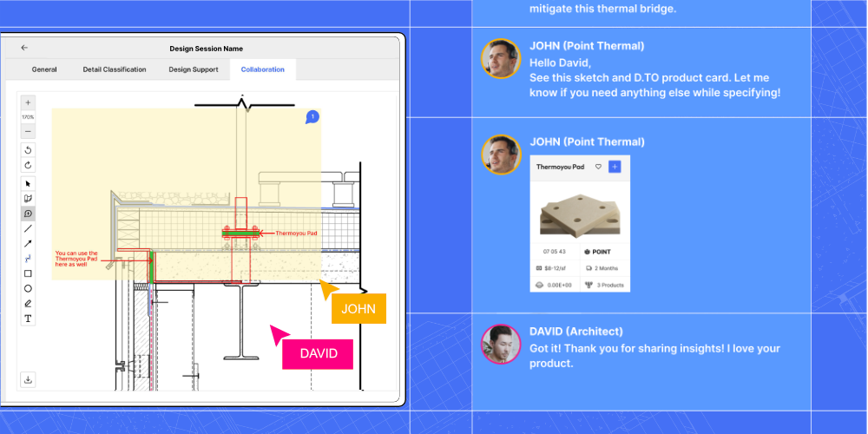Pick the pencil freehand tool

[28, 304]
